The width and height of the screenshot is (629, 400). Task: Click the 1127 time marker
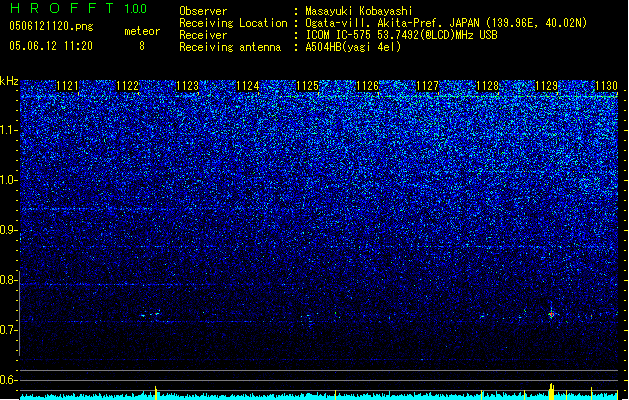(428, 86)
